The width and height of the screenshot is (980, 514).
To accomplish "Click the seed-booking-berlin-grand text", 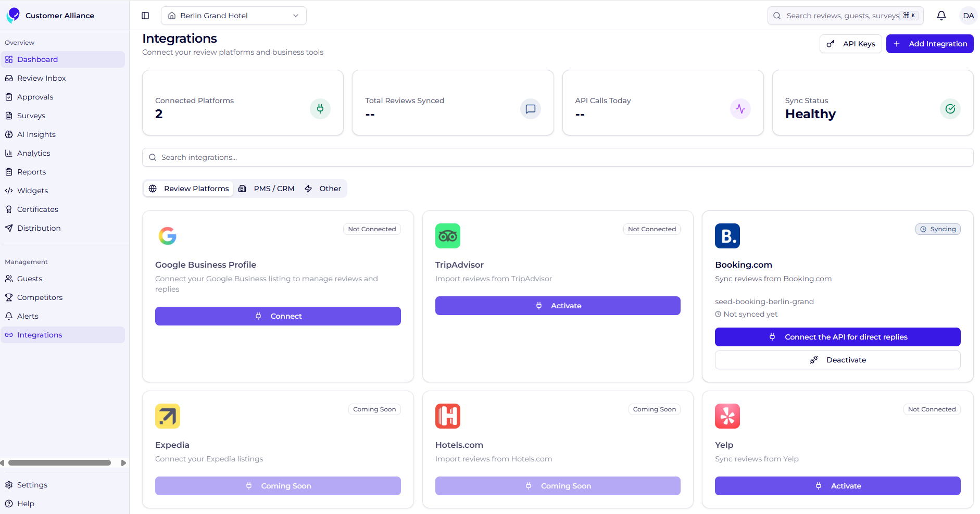I will [x=764, y=302].
